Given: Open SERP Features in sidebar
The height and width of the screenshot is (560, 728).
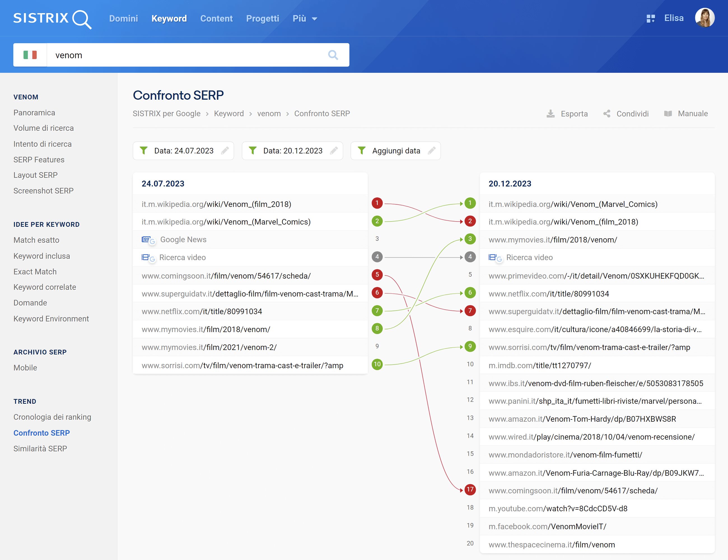Looking at the screenshot, I should point(39,160).
